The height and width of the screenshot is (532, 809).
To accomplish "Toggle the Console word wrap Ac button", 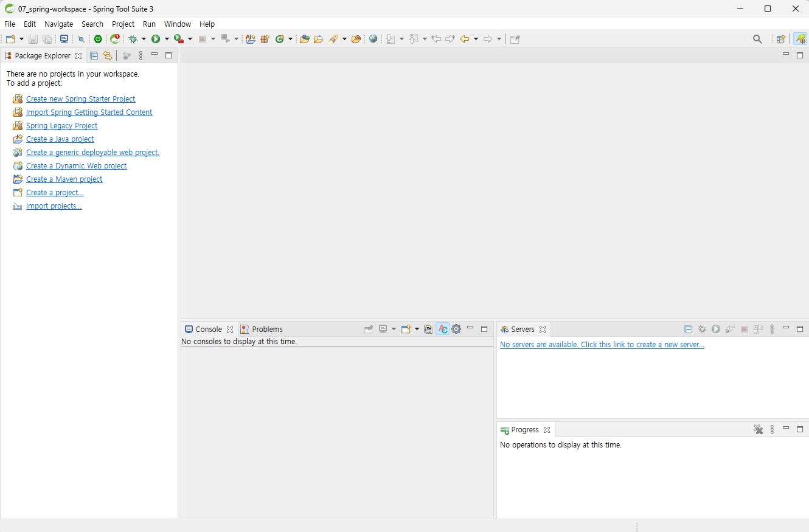I will [x=442, y=329].
